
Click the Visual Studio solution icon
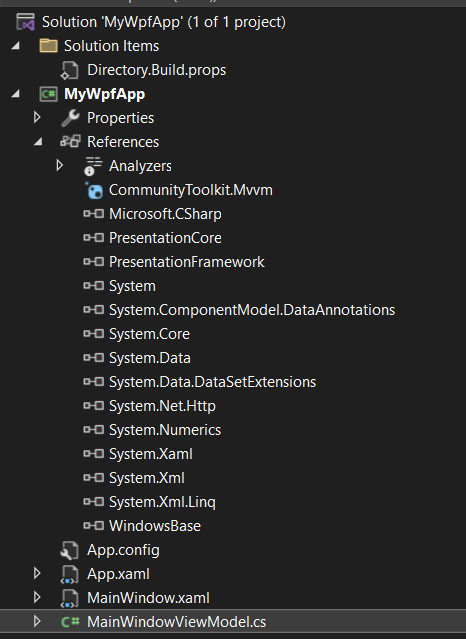click(x=26, y=22)
